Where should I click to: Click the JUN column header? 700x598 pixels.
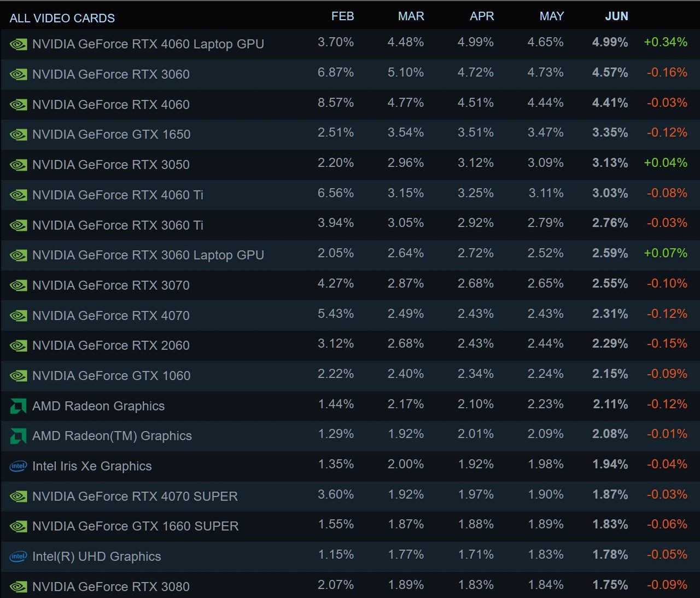point(616,16)
